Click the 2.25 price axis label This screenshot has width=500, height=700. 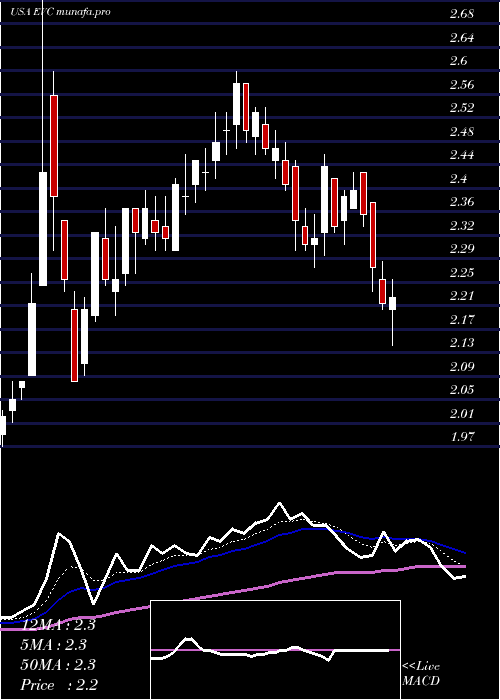pyautogui.click(x=461, y=272)
